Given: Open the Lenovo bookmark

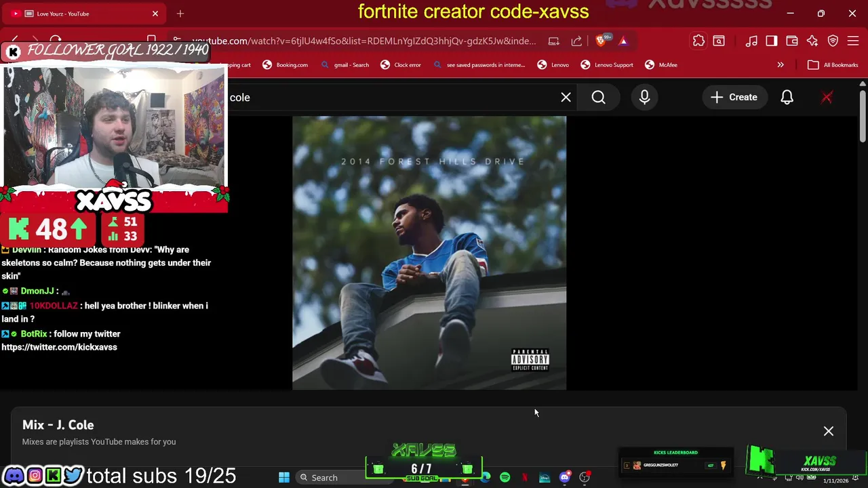Looking at the screenshot, I should coord(553,65).
